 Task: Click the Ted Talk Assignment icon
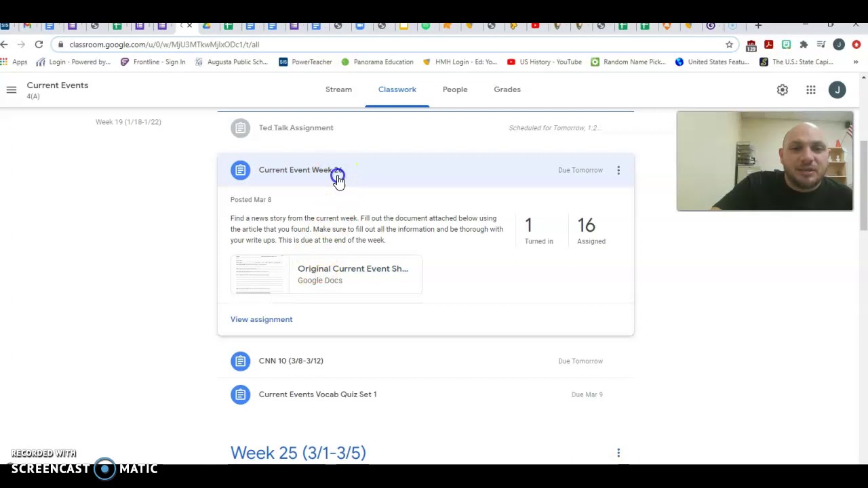(240, 128)
